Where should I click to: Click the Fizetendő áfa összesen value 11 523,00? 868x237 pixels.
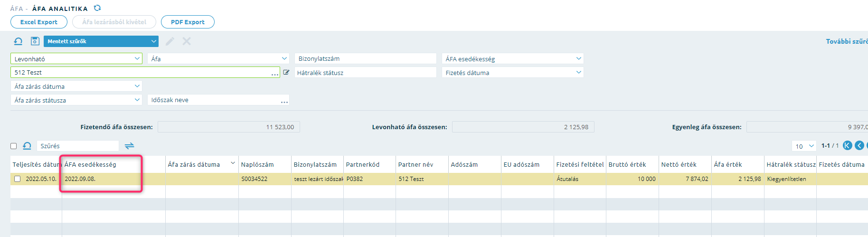click(x=229, y=127)
